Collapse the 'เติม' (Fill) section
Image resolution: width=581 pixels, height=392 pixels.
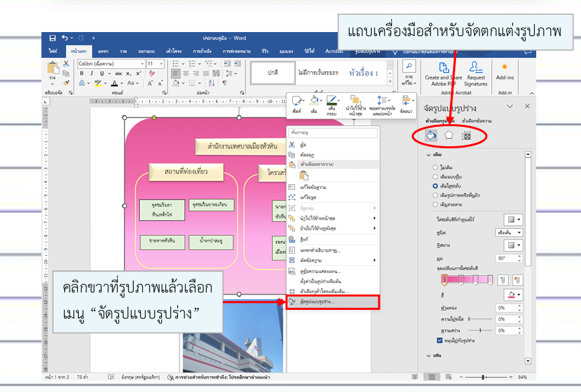[429, 155]
